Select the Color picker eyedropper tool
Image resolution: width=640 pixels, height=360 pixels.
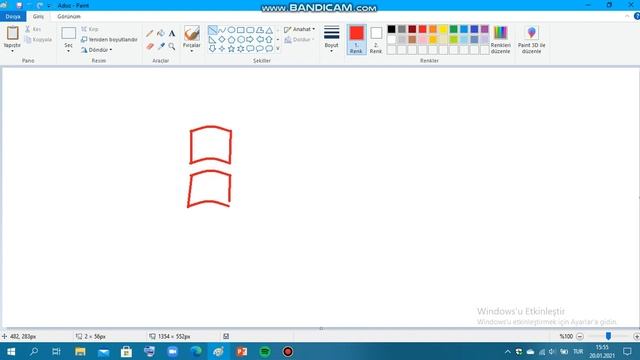161,47
